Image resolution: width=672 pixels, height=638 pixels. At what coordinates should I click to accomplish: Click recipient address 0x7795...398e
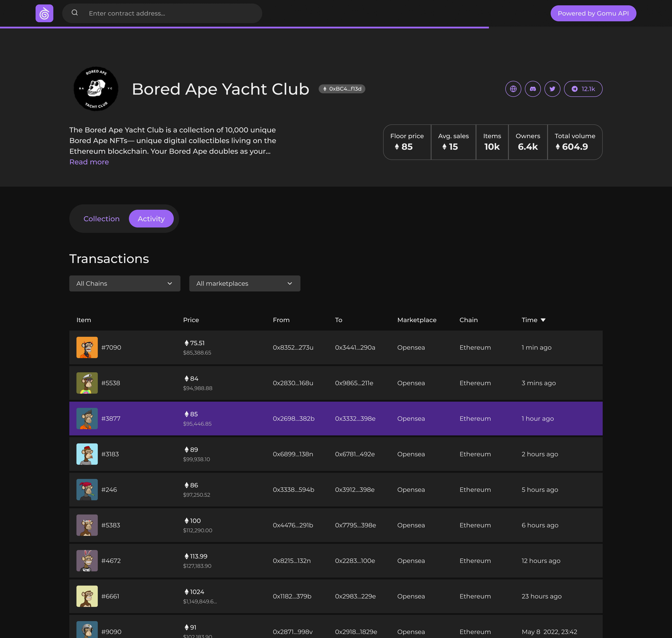click(x=356, y=525)
